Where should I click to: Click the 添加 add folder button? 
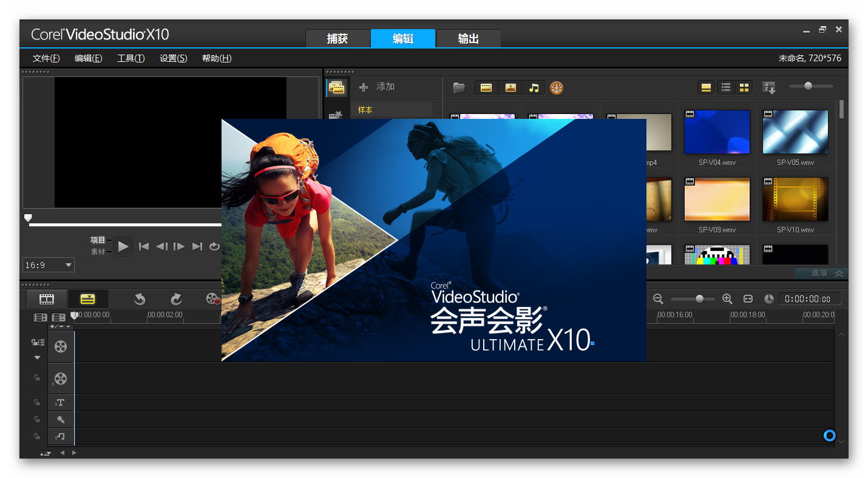(x=378, y=87)
